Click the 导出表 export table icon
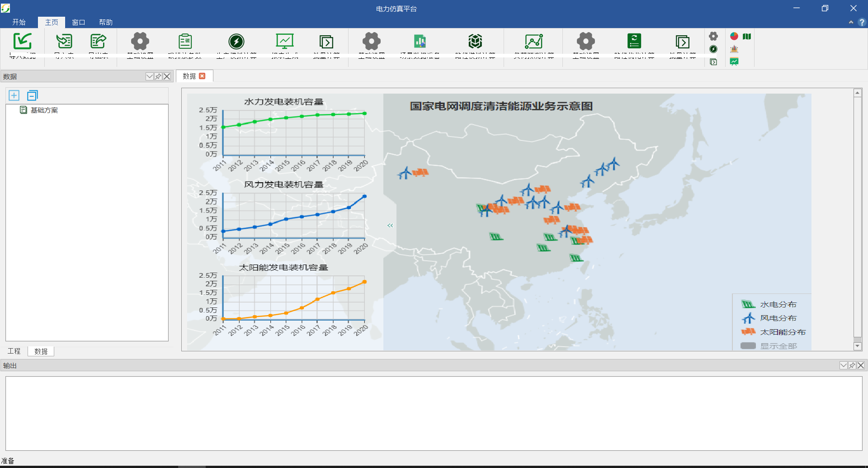 click(98, 41)
